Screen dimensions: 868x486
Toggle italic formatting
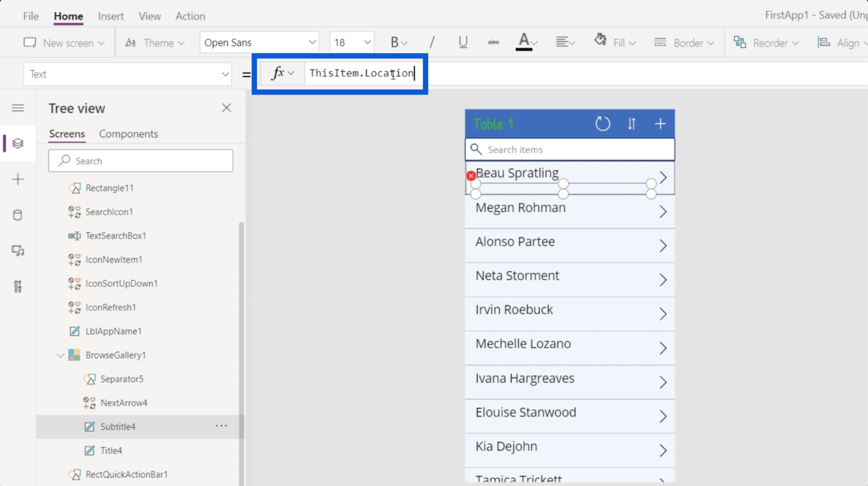pyautogui.click(x=432, y=42)
